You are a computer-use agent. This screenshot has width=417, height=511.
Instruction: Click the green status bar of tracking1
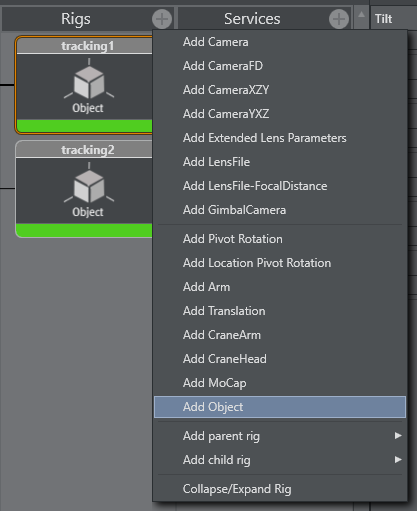(84, 126)
